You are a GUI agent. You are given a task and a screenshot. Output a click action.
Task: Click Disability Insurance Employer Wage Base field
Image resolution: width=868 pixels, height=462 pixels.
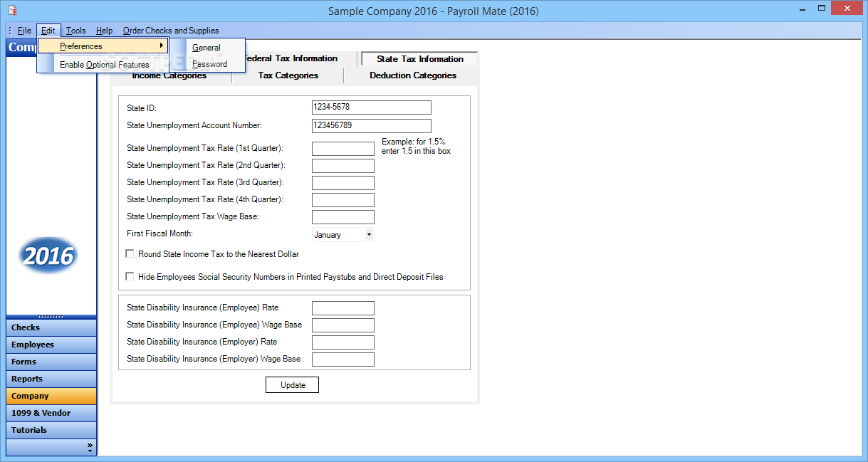pos(343,359)
